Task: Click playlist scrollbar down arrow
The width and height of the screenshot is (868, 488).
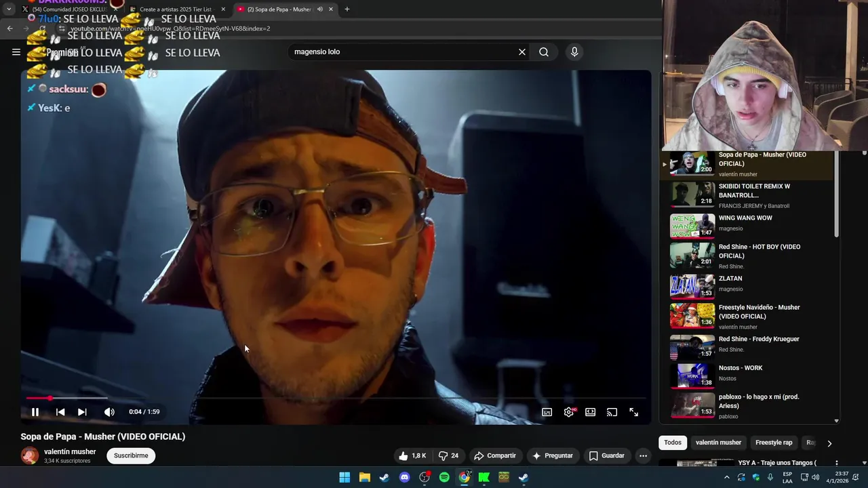Action: pyautogui.click(x=836, y=421)
